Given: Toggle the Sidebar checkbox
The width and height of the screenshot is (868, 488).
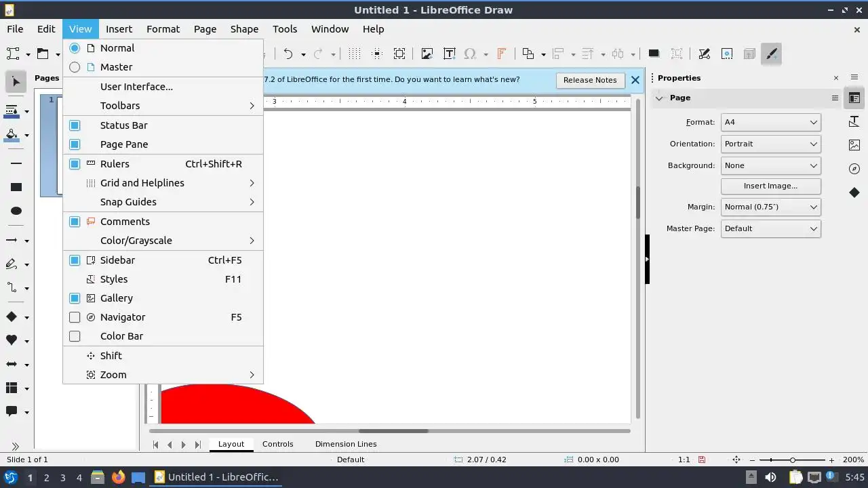Looking at the screenshot, I should [x=75, y=260].
